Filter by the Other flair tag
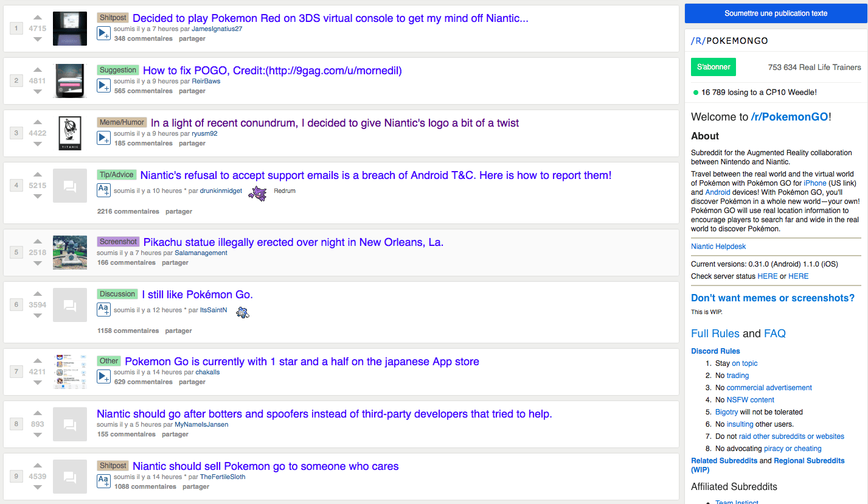The image size is (868, 504). pos(109,361)
